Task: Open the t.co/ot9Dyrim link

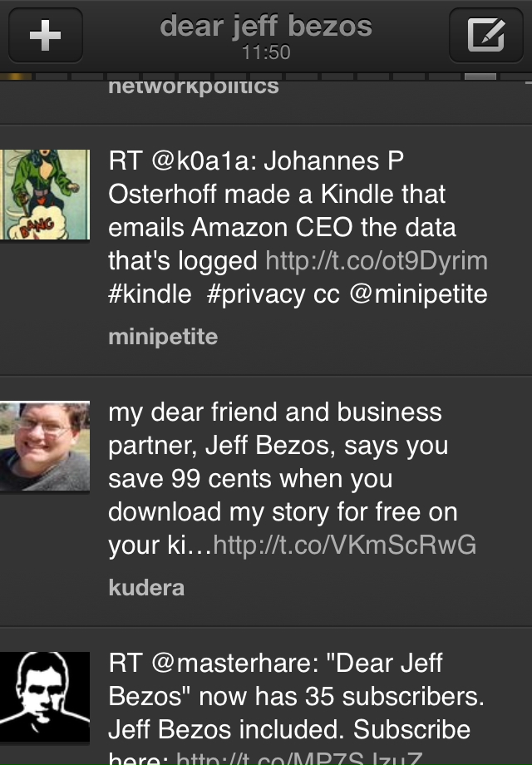Action: [376, 261]
